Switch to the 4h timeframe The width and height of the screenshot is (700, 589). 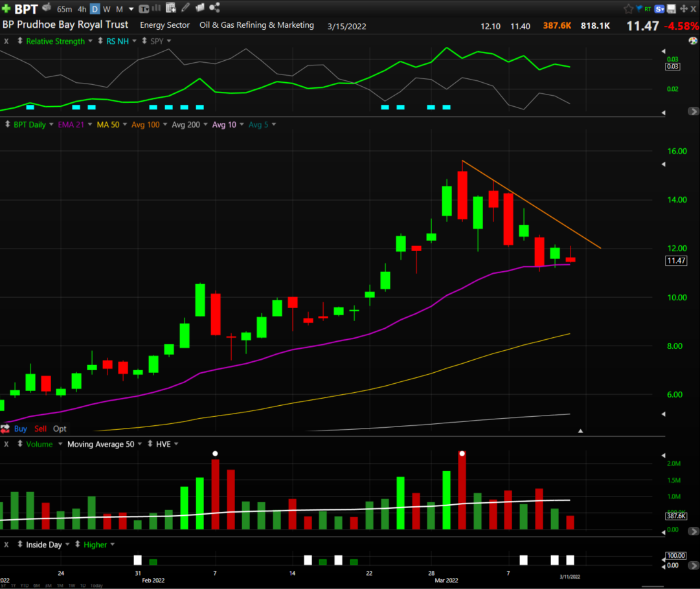82,9
